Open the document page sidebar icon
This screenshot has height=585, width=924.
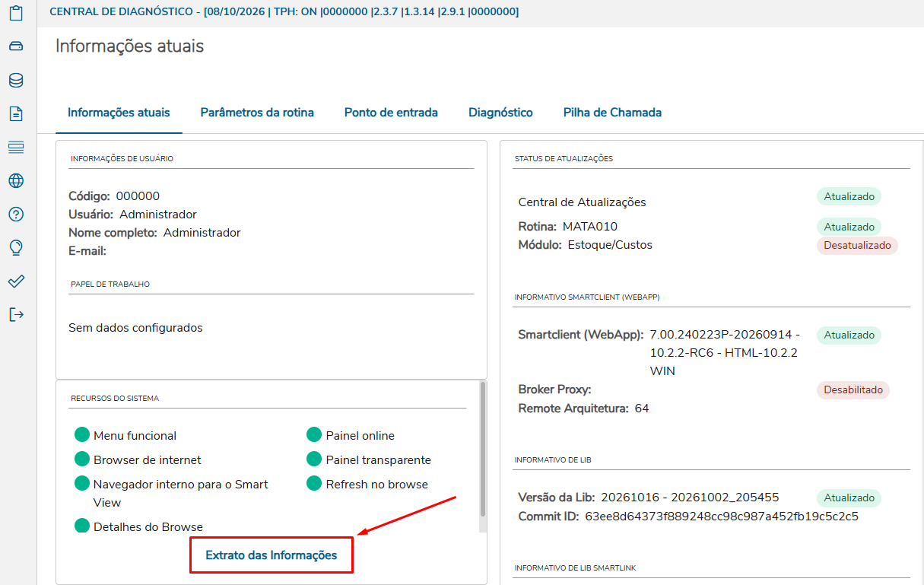[16, 113]
